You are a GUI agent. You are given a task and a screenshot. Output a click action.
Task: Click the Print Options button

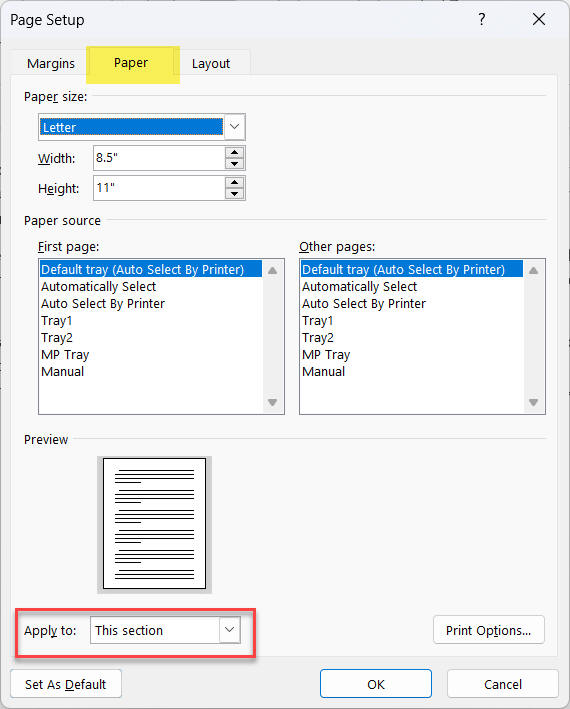[x=489, y=630]
